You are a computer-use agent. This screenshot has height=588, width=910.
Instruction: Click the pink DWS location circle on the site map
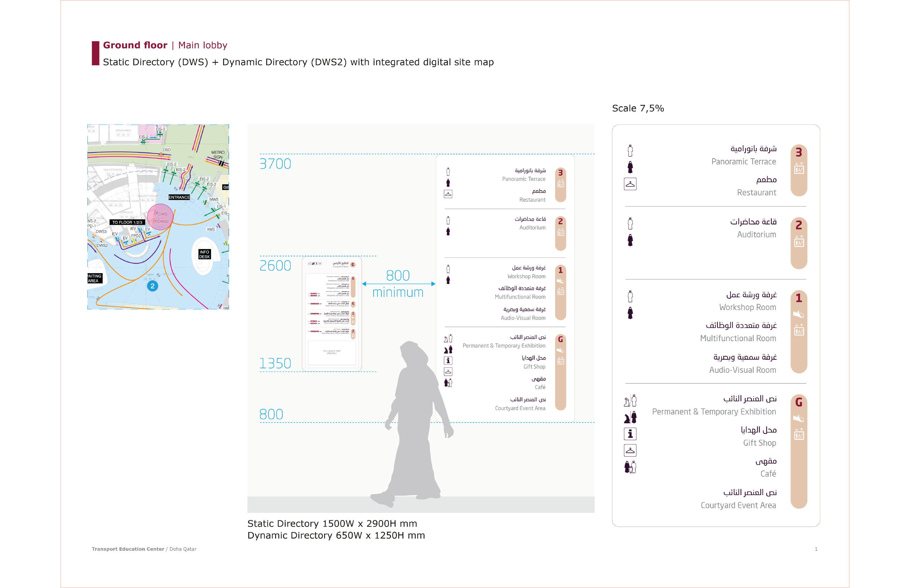point(160,217)
